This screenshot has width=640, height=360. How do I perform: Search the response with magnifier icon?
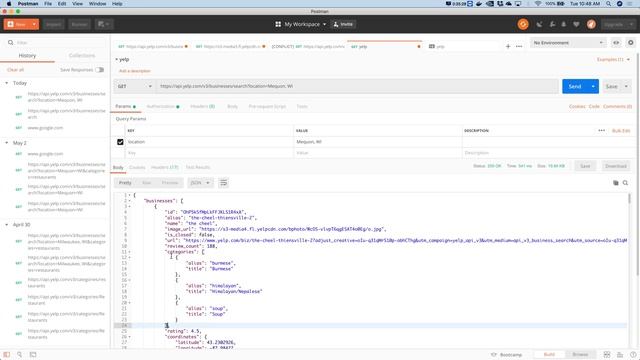tap(625, 183)
